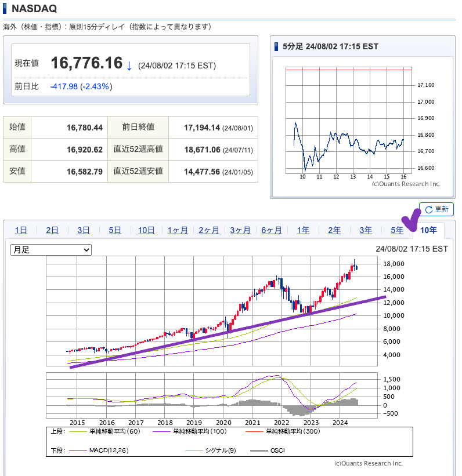This screenshot has width=462, height=476.
Task: Switch chart to 5年 period
Action: pyautogui.click(x=397, y=230)
